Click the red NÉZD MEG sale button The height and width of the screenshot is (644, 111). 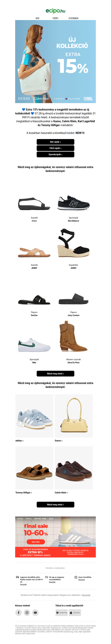coord(36,542)
